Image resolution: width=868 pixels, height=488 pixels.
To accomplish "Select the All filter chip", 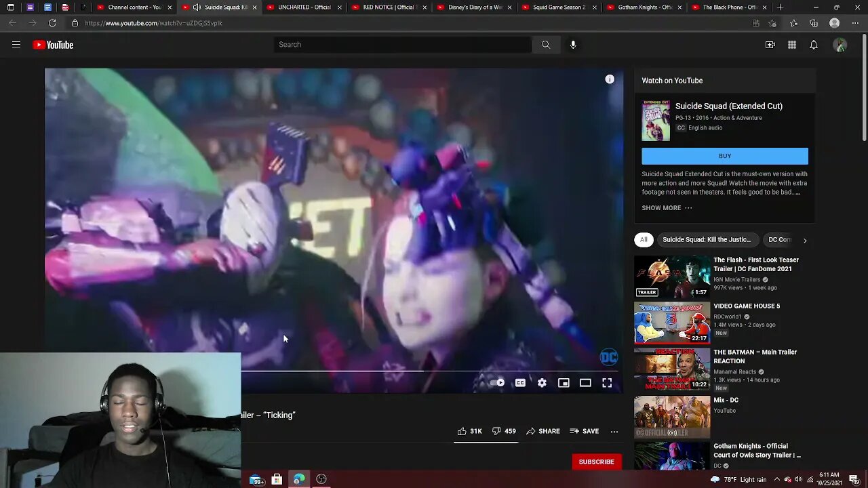I will [644, 239].
